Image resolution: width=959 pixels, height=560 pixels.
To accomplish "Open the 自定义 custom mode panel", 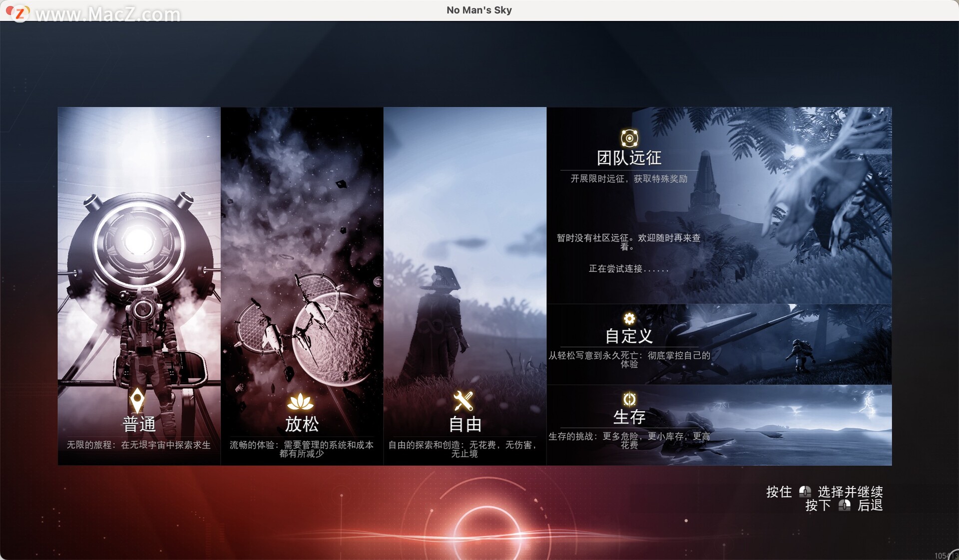I will 719,343.
